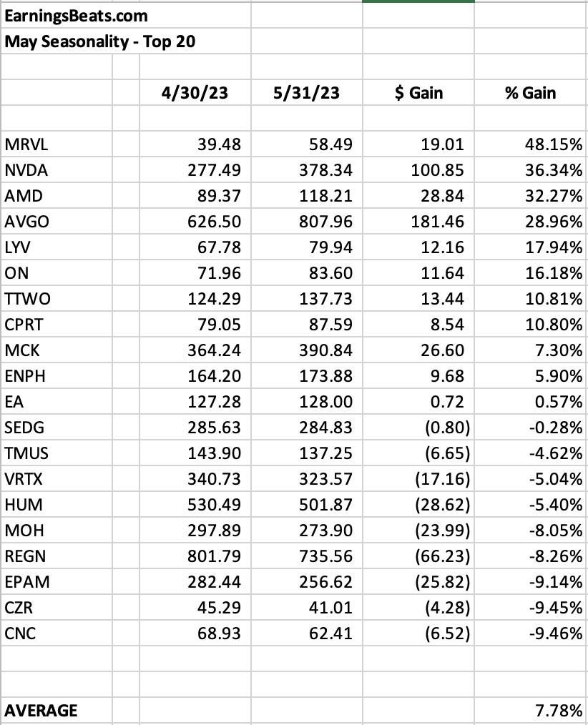This screenshot has width=588, height=725.
Task: Click the 4/30/23 column header cell
Action: click(x=195, y=92)
